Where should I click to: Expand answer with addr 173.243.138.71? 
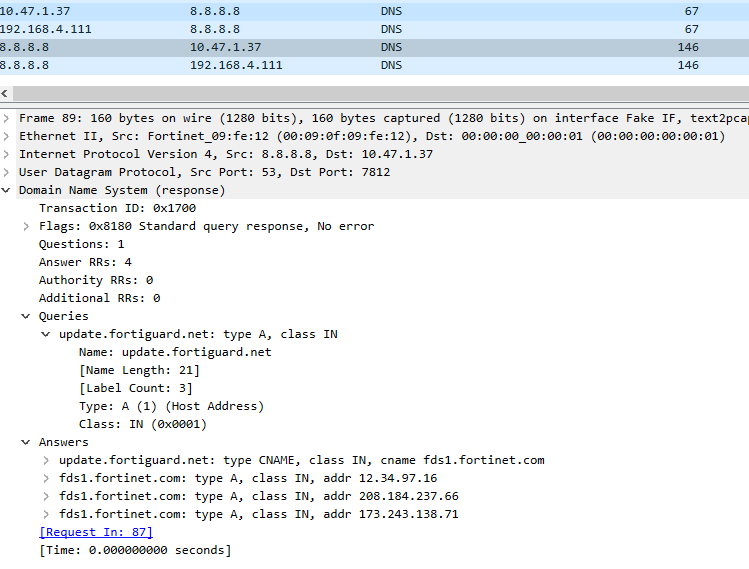pos(46,514)
